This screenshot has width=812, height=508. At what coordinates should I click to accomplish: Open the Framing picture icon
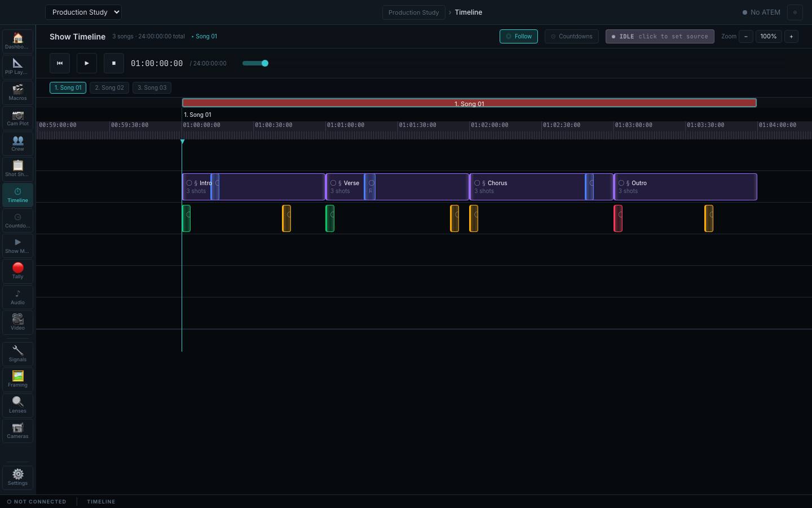click(x=17, y=379)
